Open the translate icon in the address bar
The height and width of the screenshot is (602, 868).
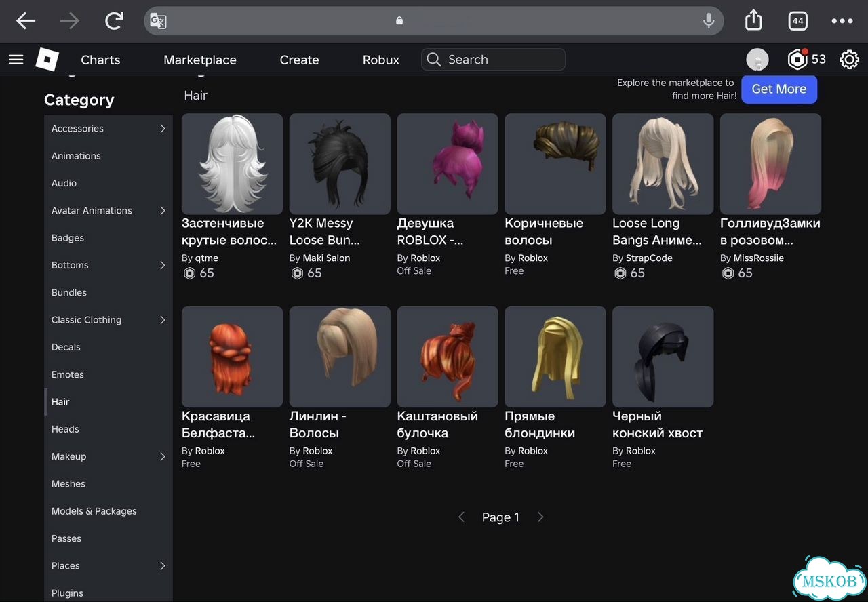tap(158, 21)
